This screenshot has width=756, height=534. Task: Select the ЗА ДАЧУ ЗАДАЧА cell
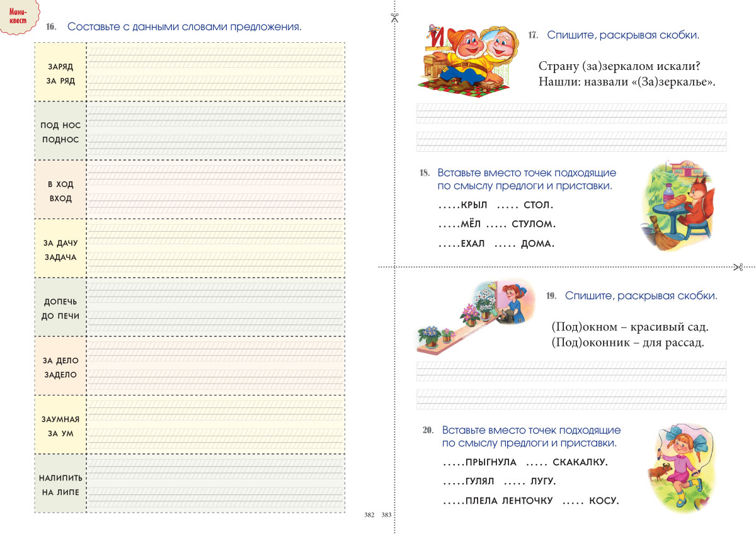click(x=60, y=249)
